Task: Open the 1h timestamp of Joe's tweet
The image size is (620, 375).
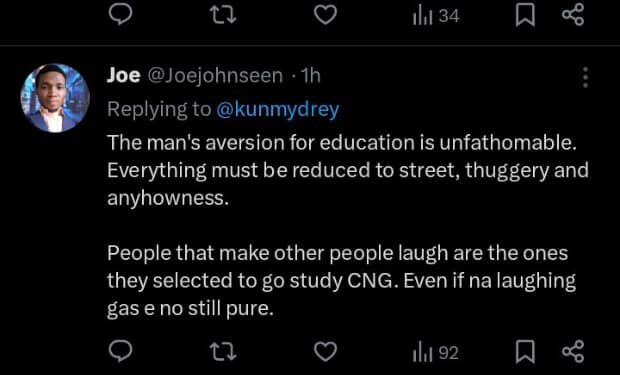Action: pyautogui.click(x=310, y=76)
